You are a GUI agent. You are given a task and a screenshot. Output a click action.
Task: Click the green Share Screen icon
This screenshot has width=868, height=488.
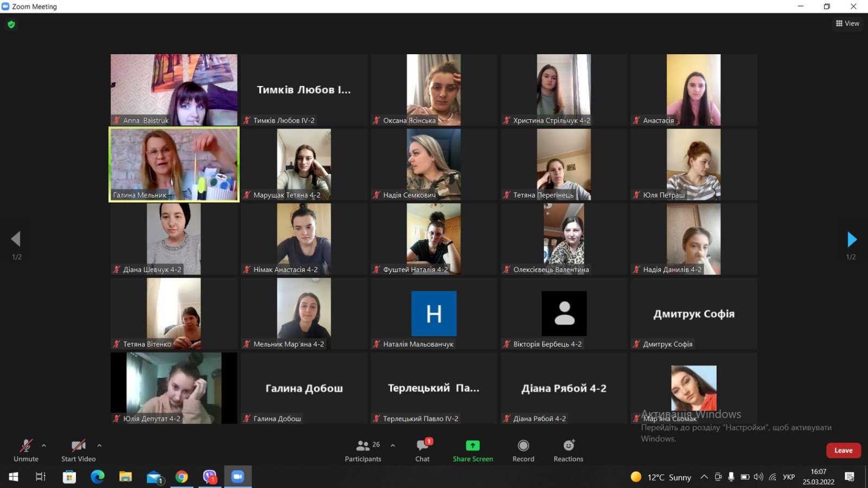473,445
